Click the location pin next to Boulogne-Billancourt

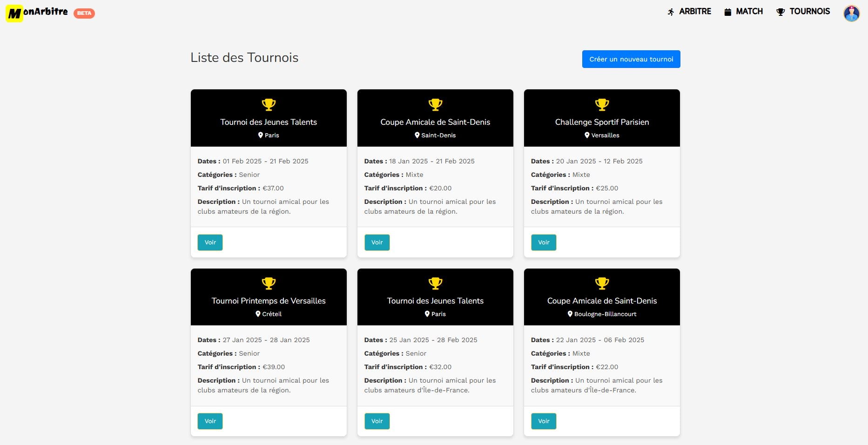coord(570,314)
